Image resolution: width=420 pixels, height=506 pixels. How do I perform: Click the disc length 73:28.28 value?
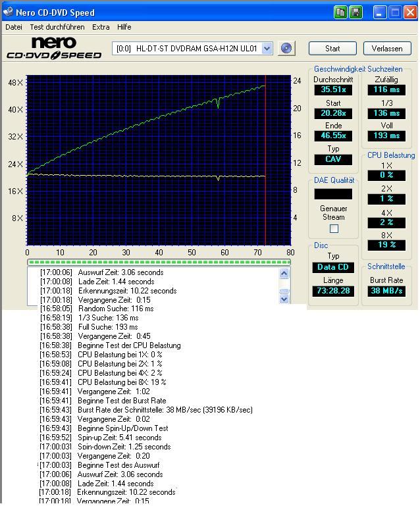[333, 291]
